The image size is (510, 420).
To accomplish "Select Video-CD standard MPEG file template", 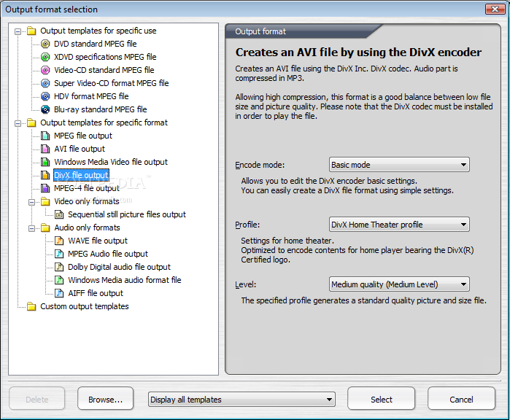I will pyautogui.click(x=104, y=70).
